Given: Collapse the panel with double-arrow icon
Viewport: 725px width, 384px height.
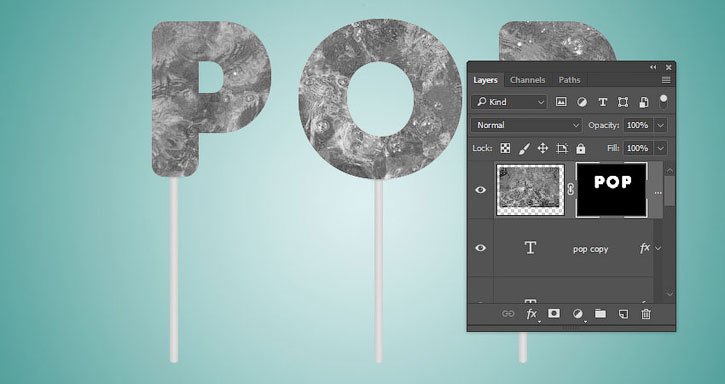Looking at the screenshot, I should click(x=653, y=68).
